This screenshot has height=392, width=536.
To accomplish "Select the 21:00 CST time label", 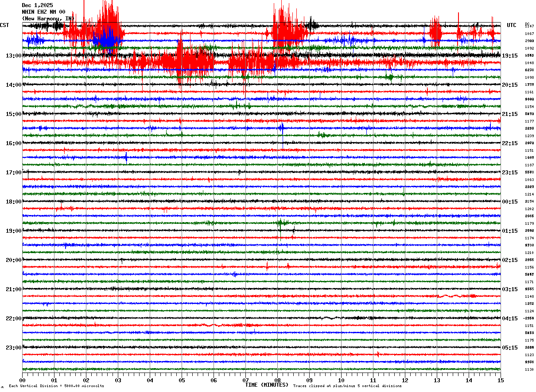I will tap(14, 289).
